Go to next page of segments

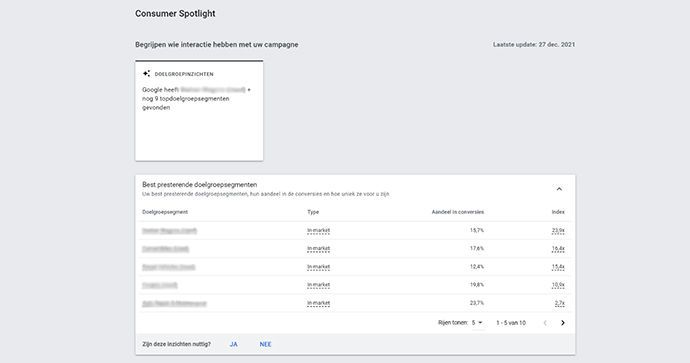tap(563, 323)
